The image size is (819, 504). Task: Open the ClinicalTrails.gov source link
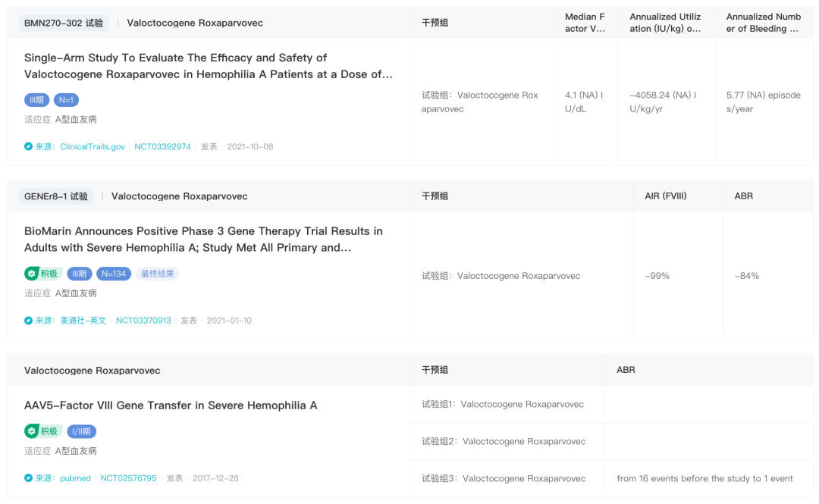click(93, 147)
